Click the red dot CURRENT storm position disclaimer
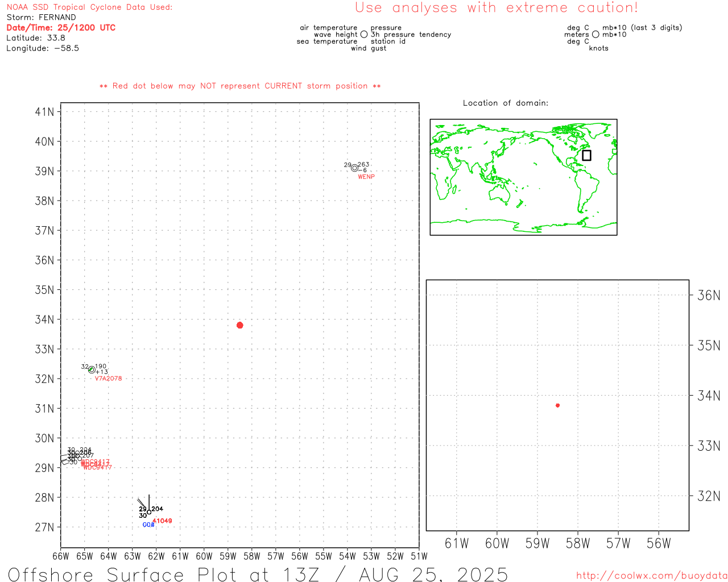Screen dimensions: 728x582 point(240,86)
